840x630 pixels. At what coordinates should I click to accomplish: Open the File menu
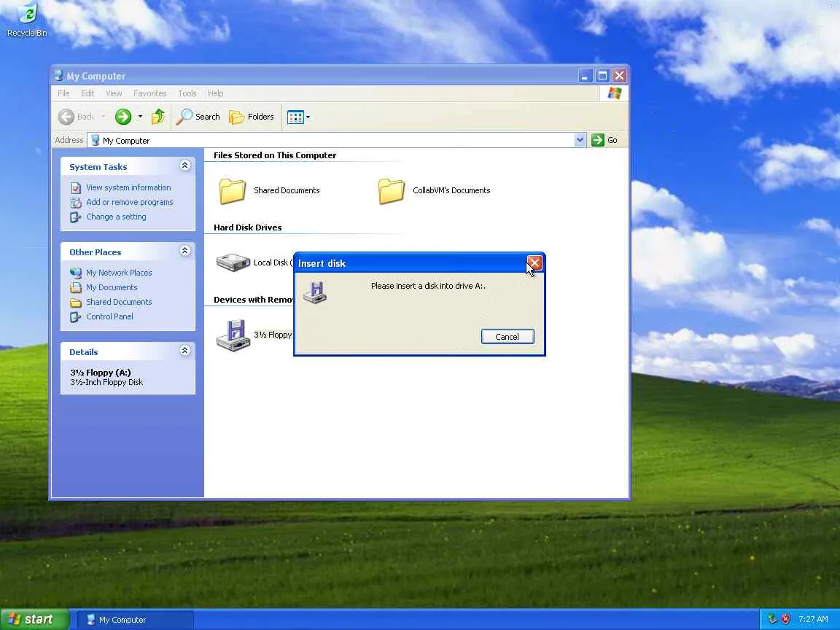click(x=63, y=93)
